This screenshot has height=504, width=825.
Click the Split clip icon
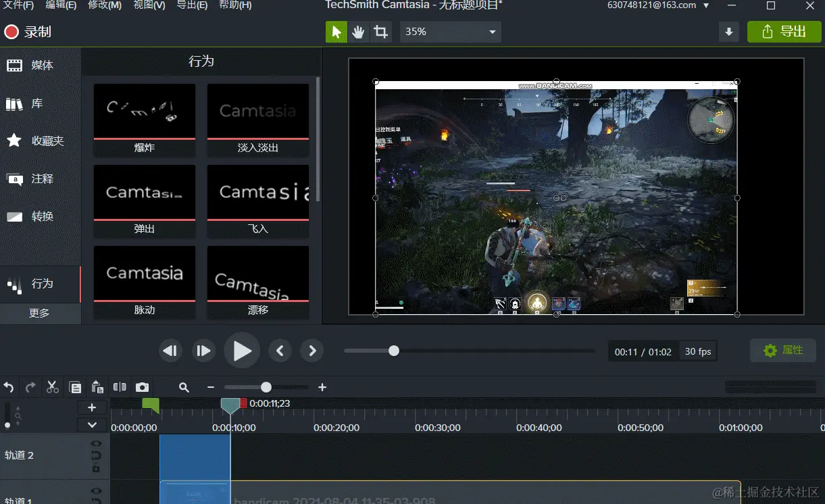tap(120, 387)
